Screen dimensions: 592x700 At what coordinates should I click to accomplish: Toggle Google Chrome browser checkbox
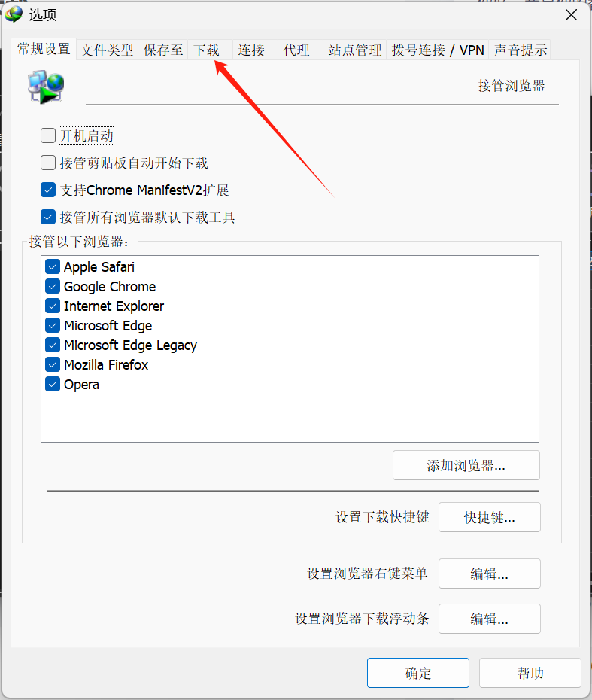coord(53,286)
